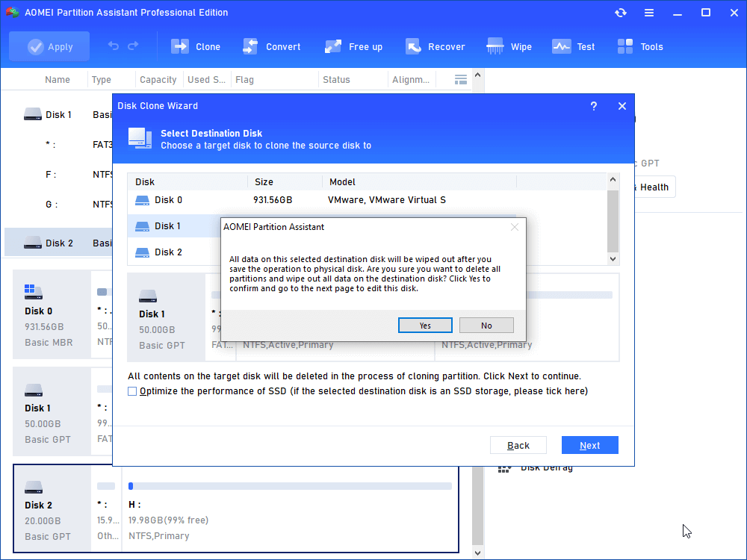Click the Disk 0 drive icon in wizard list
The image size is (747, 560).
click(142, 200)
